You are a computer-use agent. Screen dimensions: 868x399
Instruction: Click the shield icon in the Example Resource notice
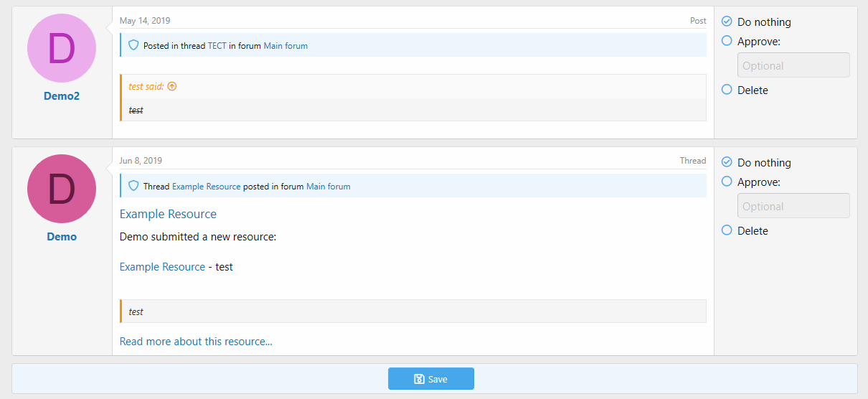coord(133,186)
